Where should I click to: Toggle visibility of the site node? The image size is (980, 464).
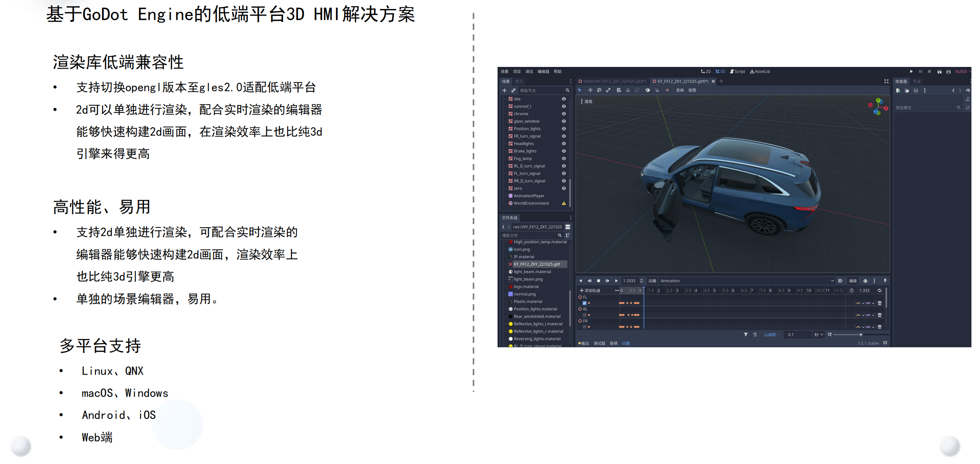tap(564, 99)
